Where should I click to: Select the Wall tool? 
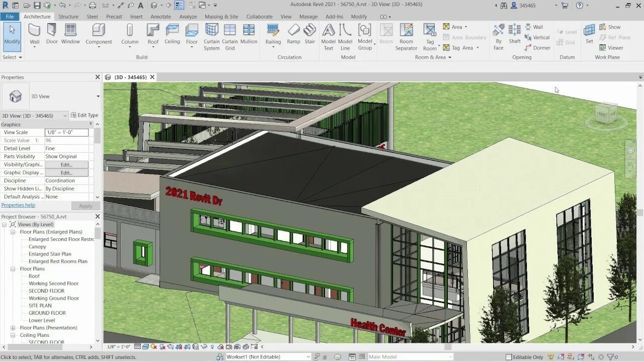[34, 35]
